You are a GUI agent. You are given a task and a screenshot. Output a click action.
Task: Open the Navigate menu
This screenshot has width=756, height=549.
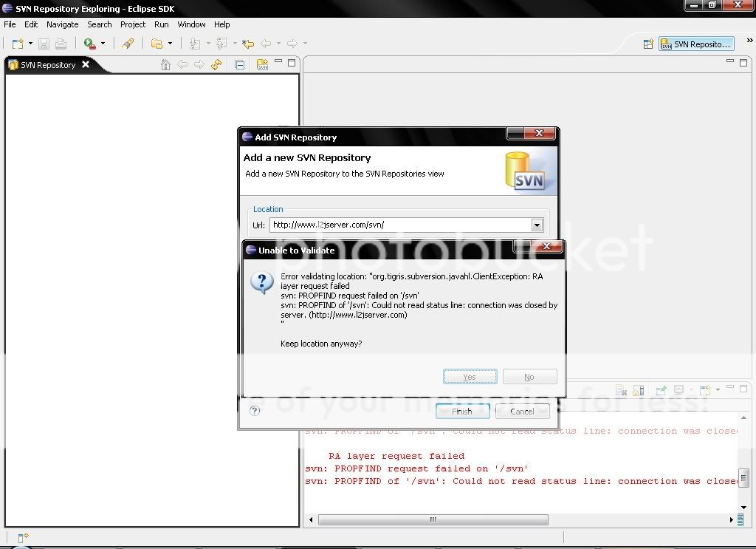click(62, 24)
